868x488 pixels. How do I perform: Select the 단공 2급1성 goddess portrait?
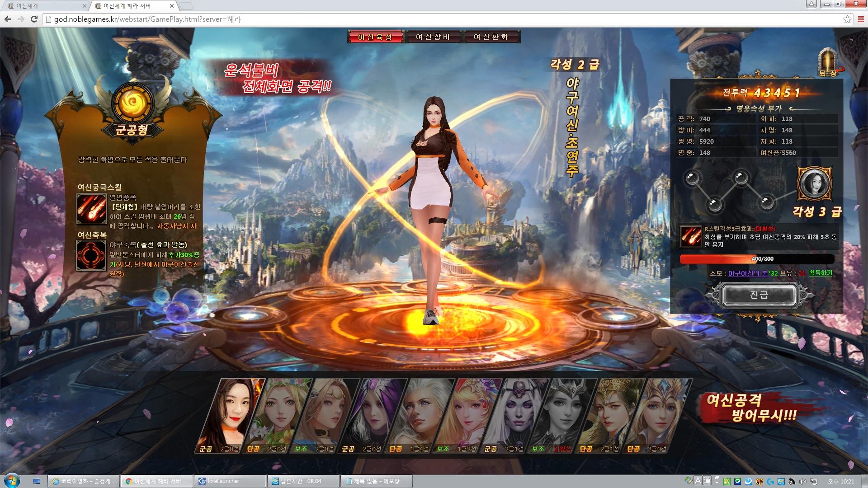pos(611,416)
